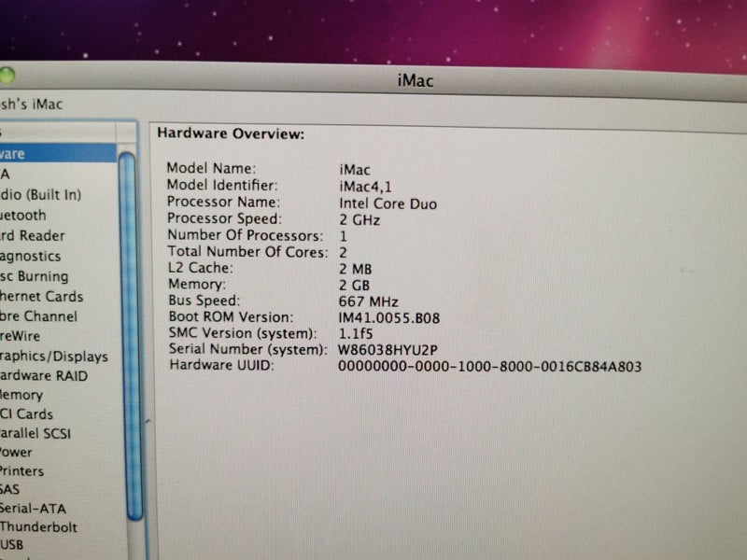Open Ethernet Cards details
The height and width of the screenshot is (560, 747).
click(x=47, y=296)
